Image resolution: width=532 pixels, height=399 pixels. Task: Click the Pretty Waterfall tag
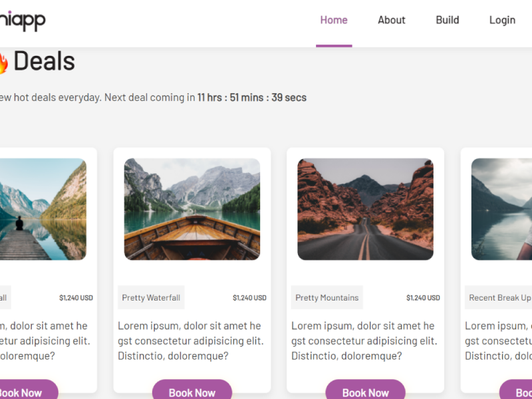(151, 298)
